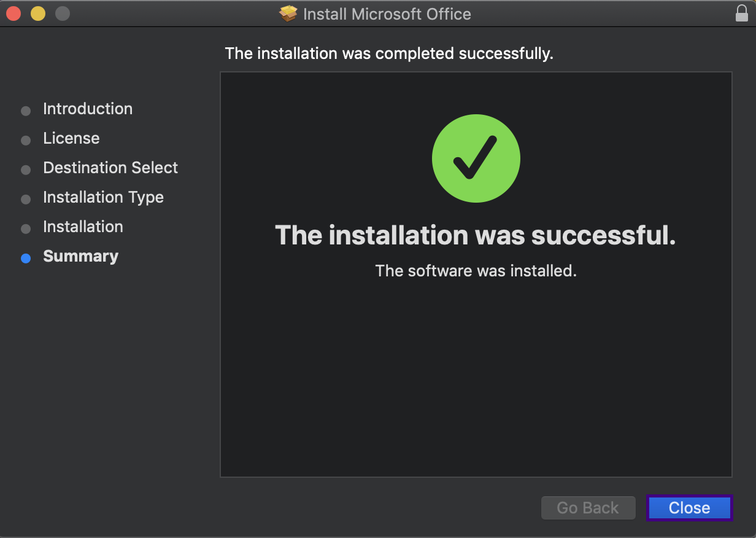The width and height of the screenshot is (756, 538).
Task: Click the gray bullet next to License
Action: click(x=26, y=141)
